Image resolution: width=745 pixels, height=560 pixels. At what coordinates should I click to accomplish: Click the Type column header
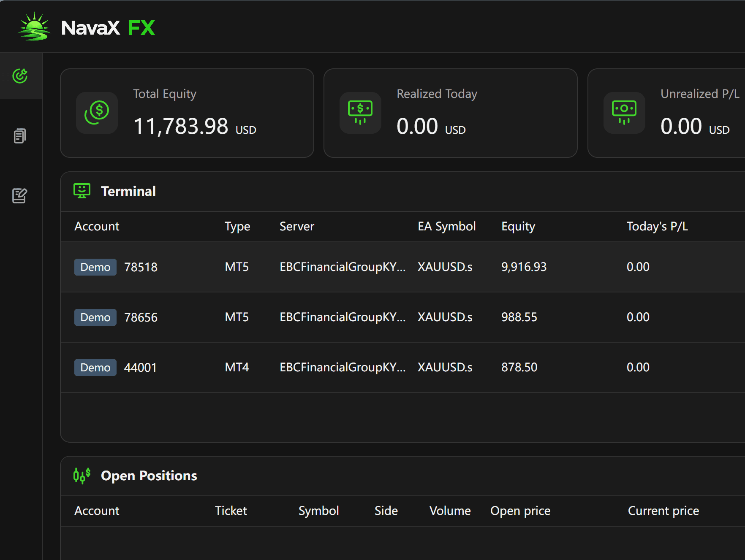pos(237,227)
